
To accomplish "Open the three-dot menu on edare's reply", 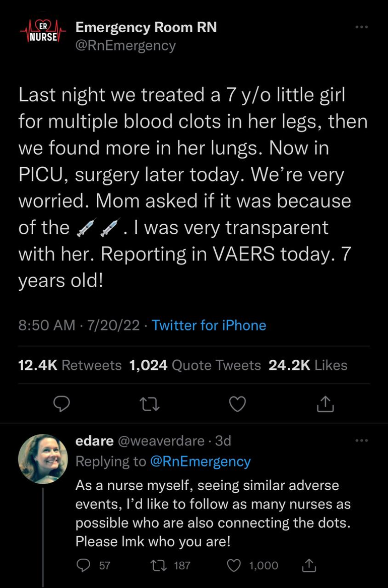I will tap(361, 441).
